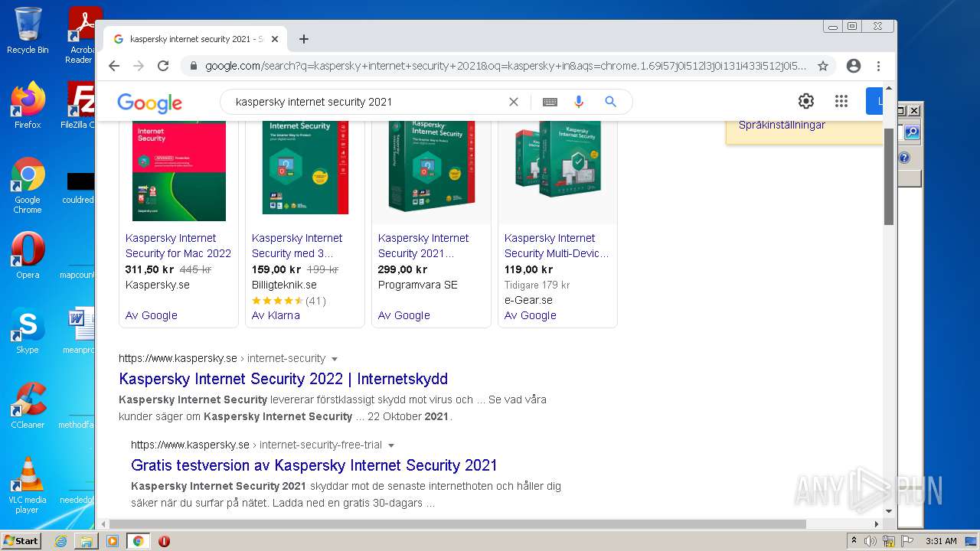Screen dimensions: 980x551
Task: Submit search with the magnifier icon
Action: click(x=610, y=102)
